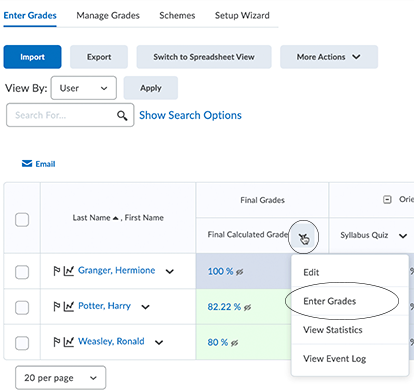Click the Email envelope icon
This screenshot has width=414, height=392.
[27, 164]
